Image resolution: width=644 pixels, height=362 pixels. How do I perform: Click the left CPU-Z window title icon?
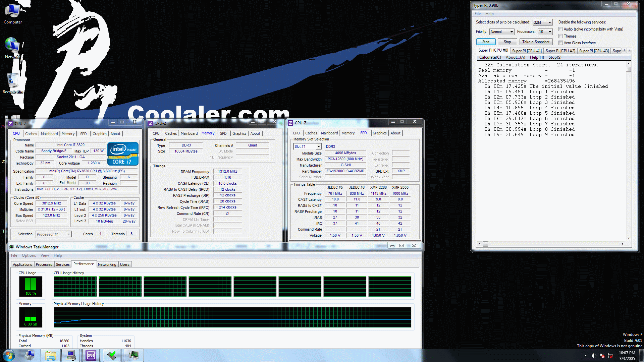10,123
